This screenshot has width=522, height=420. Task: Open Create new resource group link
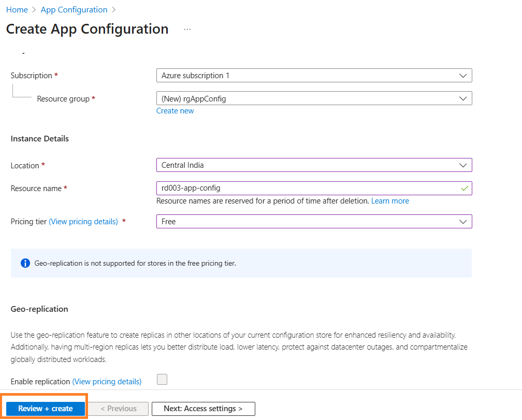175,110
